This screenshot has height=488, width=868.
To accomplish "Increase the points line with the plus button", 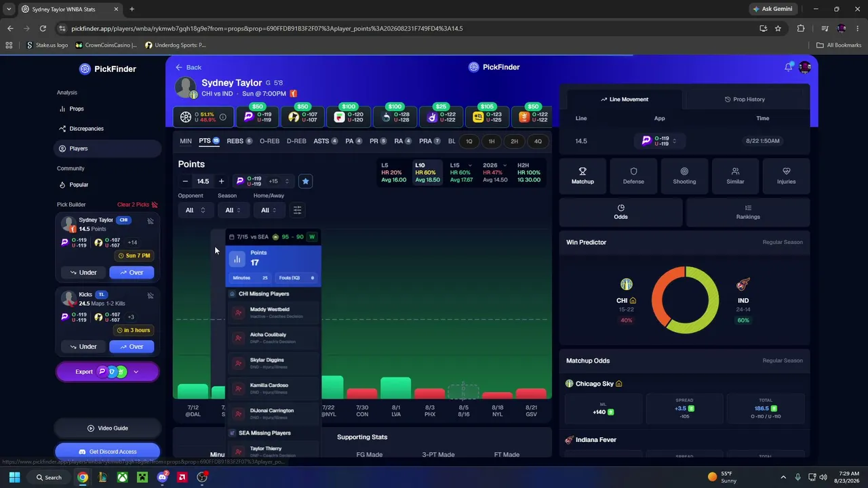I will (x=221, y=181).
